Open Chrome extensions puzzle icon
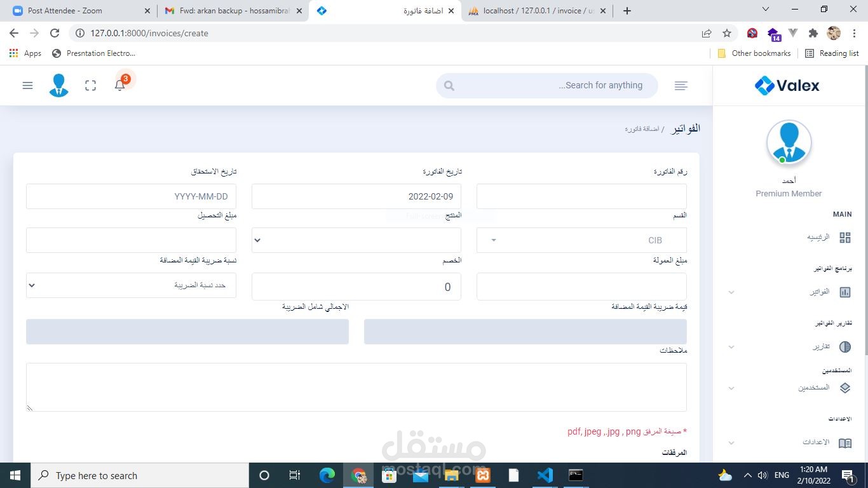The width and height of the screenshot is (868, 488). [813, 33]
